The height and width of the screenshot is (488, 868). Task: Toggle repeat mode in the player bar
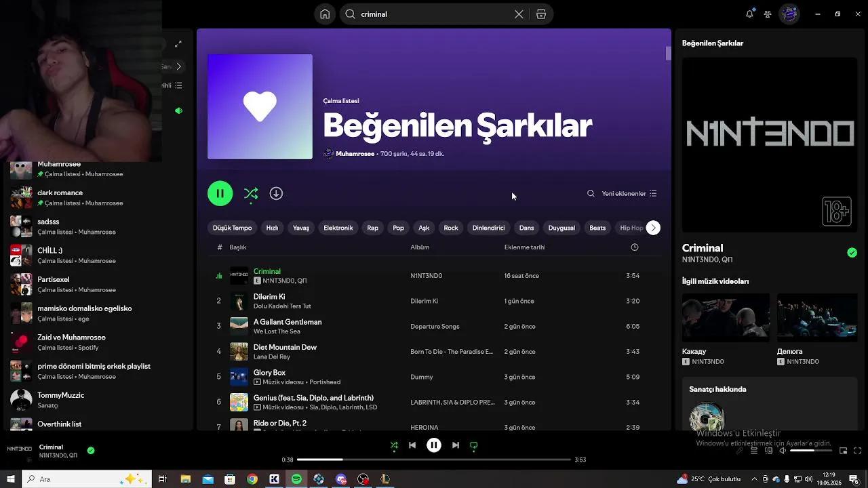[474, 445]
